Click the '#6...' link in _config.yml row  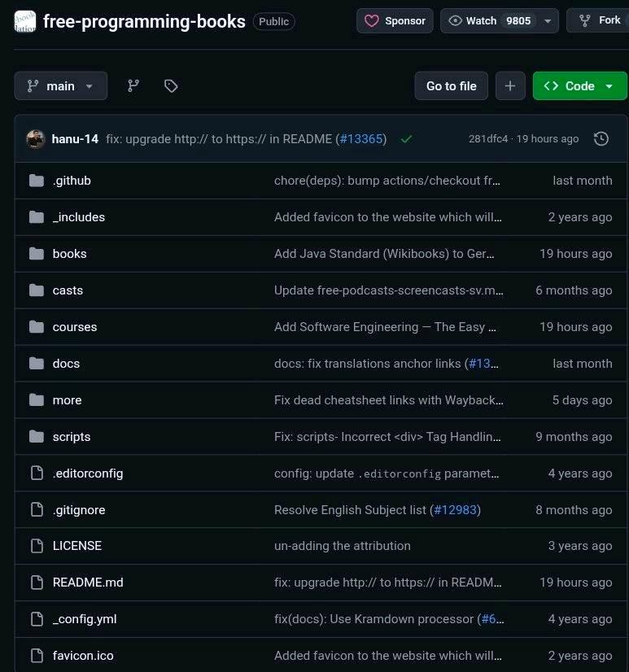tap(492, 619)
